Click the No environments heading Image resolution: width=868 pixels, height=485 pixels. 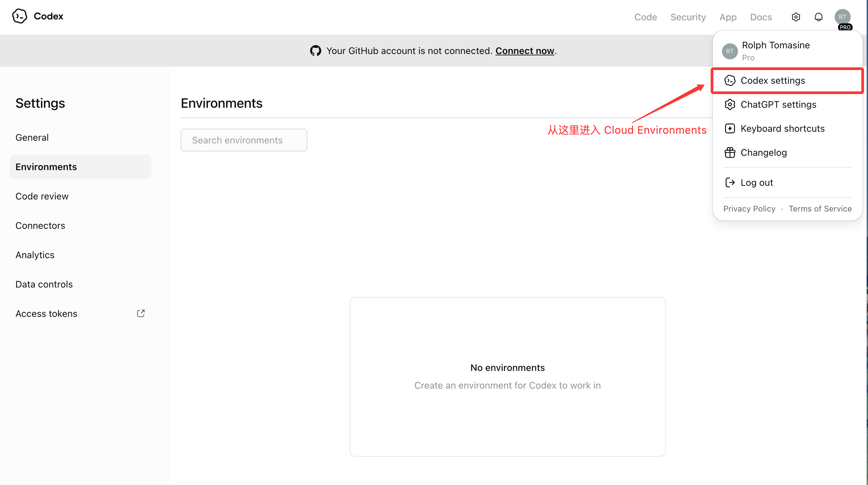(x=507, y=368)
